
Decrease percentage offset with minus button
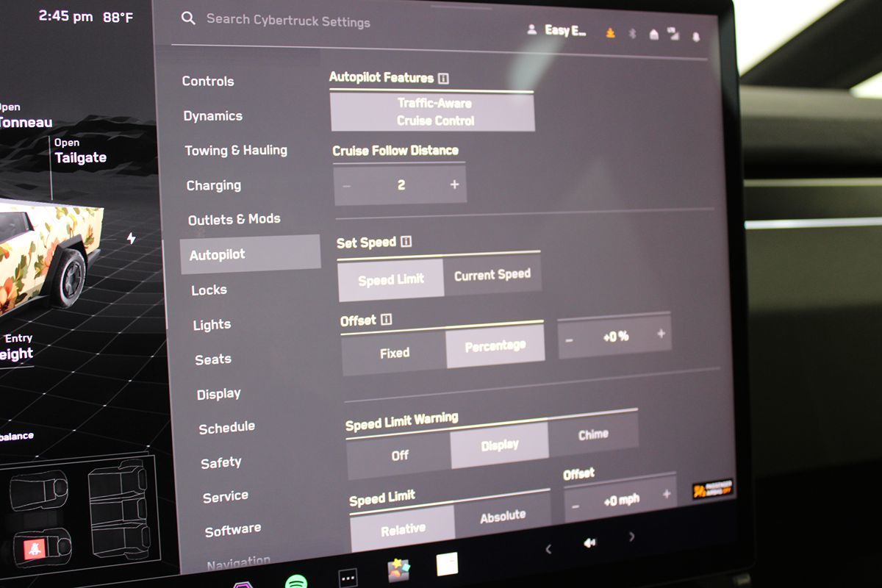coord(569,339)
